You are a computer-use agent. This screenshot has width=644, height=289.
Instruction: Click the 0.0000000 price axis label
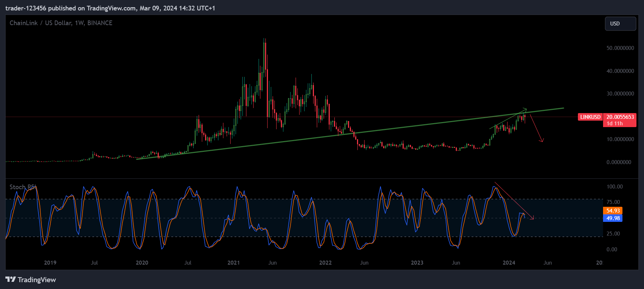click(619, 162)
